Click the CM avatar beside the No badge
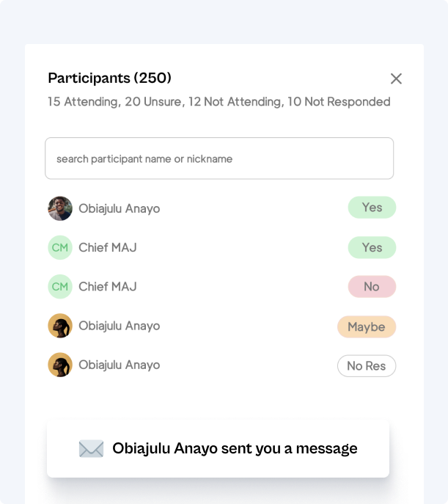The image size is (448, 504). (60, 286)
